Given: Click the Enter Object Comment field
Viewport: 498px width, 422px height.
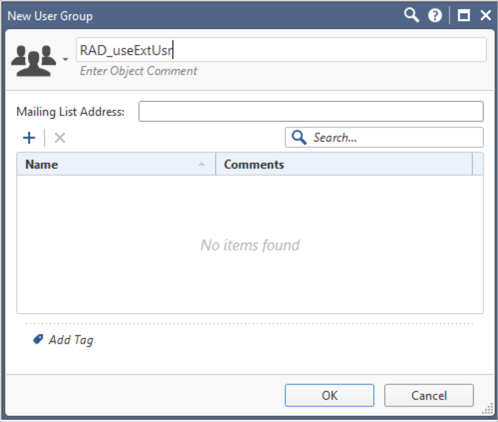Looking at the screenshot, I should pos(138,71).
